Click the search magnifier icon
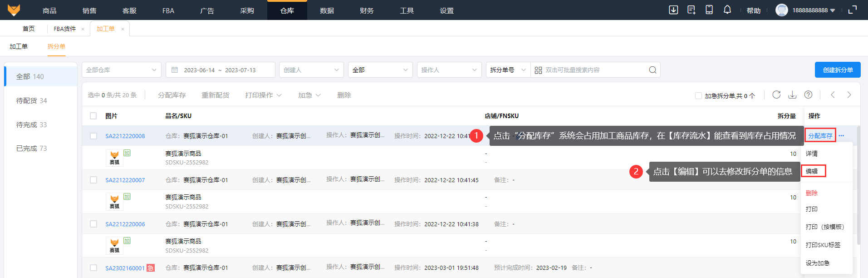Viewport: 868px width, 278px height. coord(652,70)
